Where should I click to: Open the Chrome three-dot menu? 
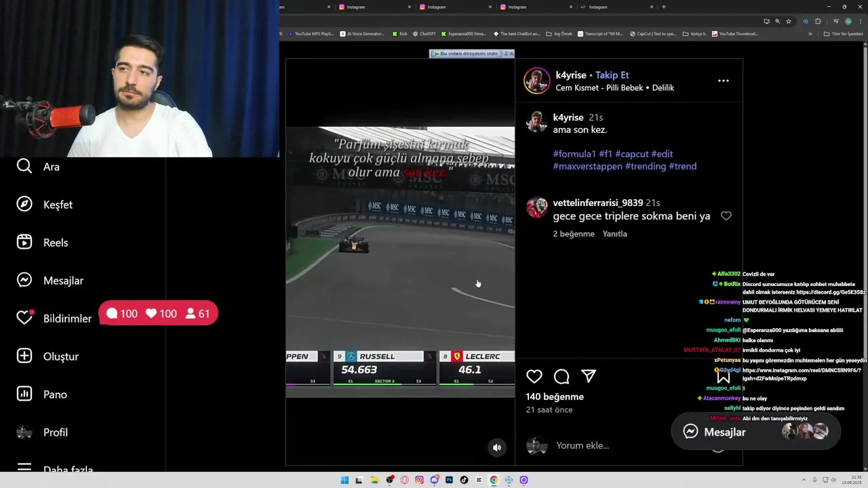pos(861,21)
